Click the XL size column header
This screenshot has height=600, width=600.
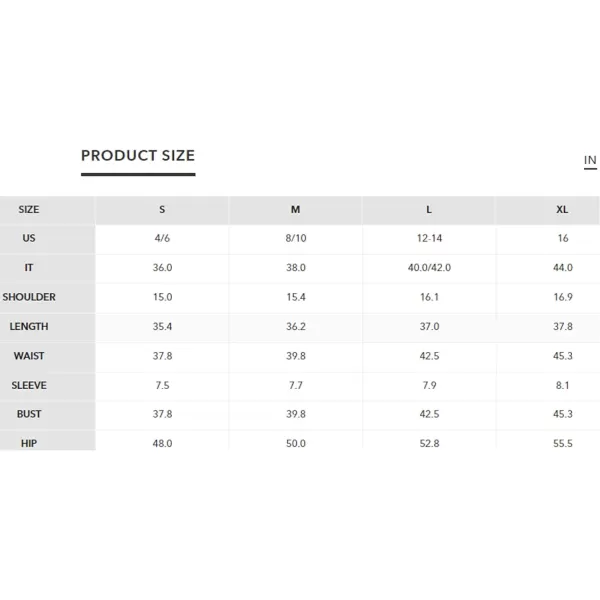562,210
